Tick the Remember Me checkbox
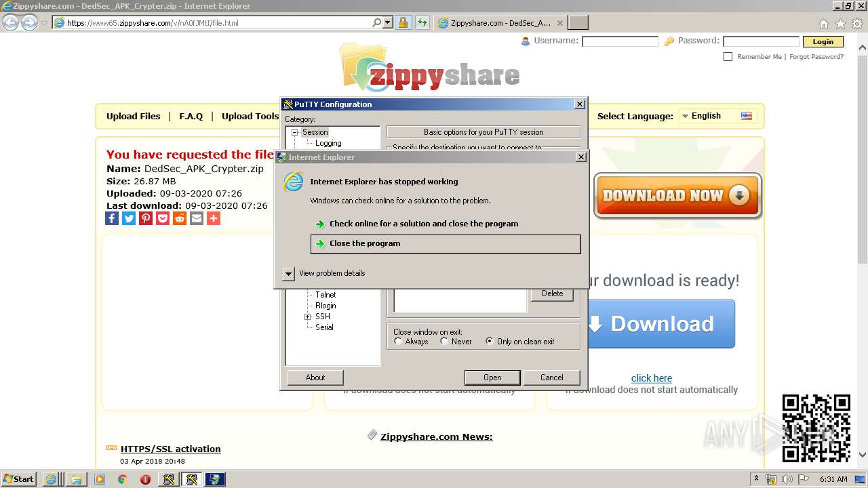868x488 pixels. click(728, 57)
